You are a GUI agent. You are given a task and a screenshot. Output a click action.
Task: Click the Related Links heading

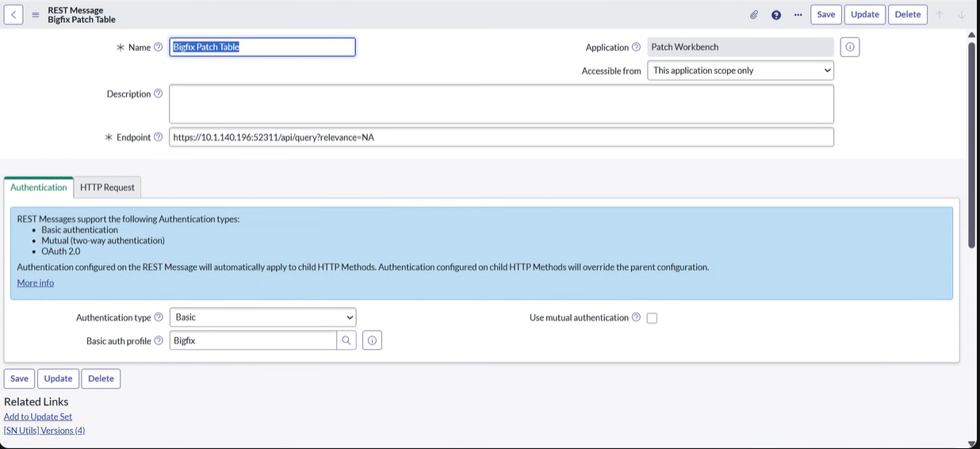36,401
